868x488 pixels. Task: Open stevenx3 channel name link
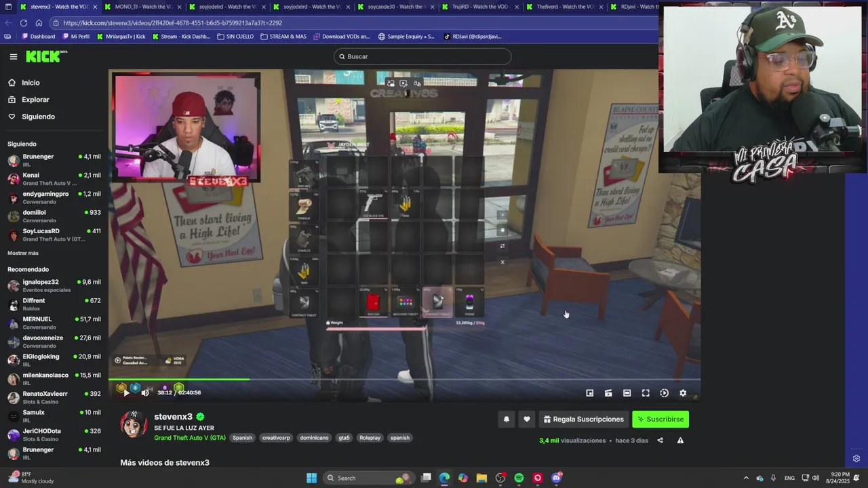click(174, 417)
